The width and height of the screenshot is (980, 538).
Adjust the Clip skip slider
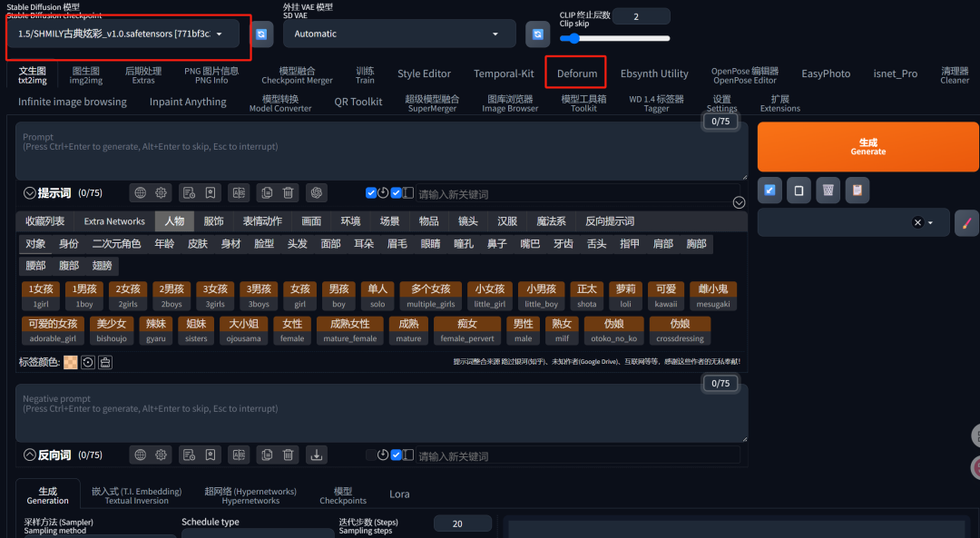[614, 38]
